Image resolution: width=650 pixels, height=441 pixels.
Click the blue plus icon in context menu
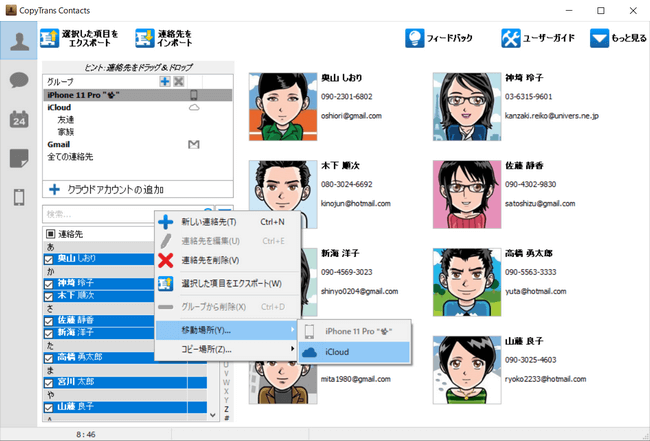(165, 222)
